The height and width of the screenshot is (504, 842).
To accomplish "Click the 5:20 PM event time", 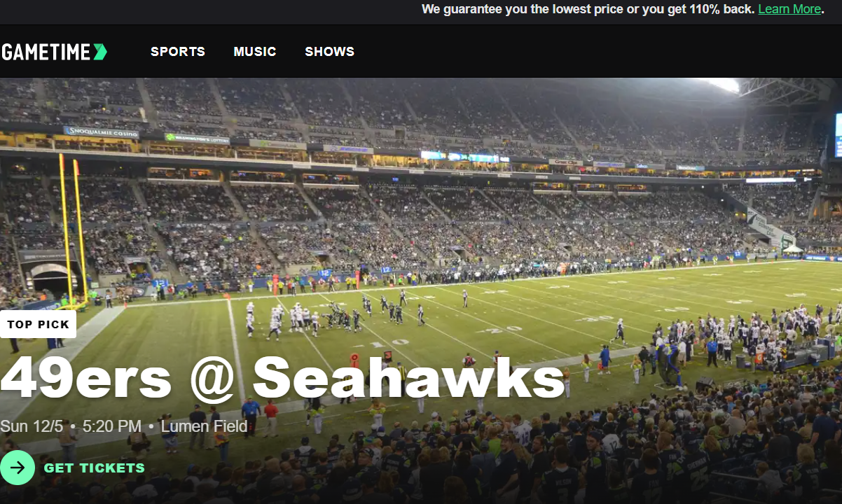I will click(112, 426).
